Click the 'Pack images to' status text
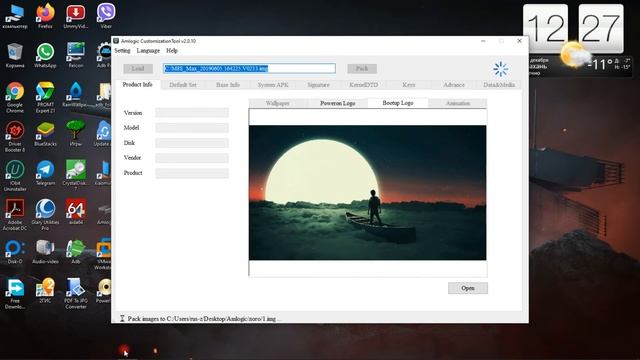 point(204,318)
